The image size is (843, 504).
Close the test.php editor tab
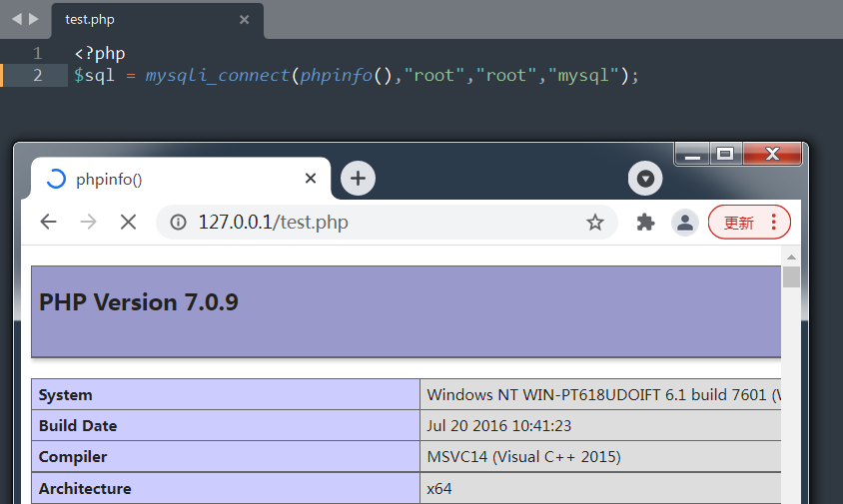tap(244, 20)
